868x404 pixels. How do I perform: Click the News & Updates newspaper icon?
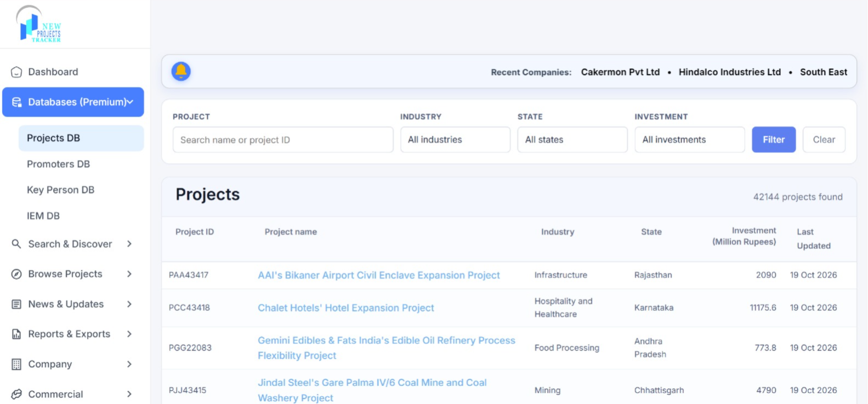16,304
